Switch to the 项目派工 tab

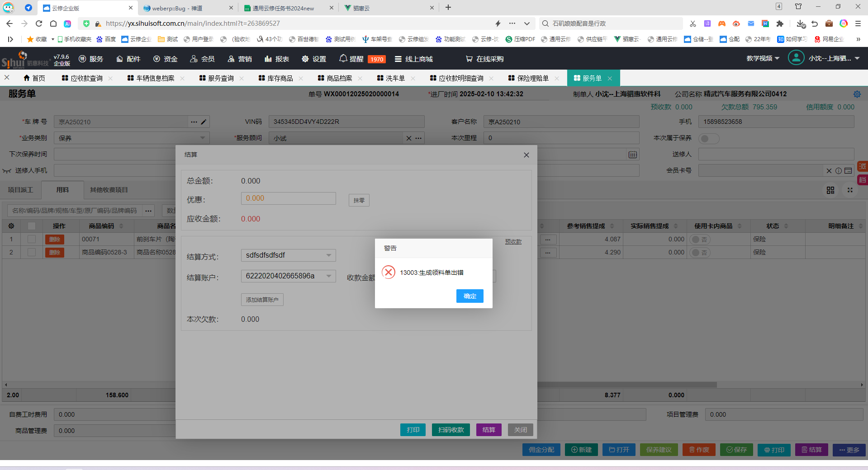(21, 190)
